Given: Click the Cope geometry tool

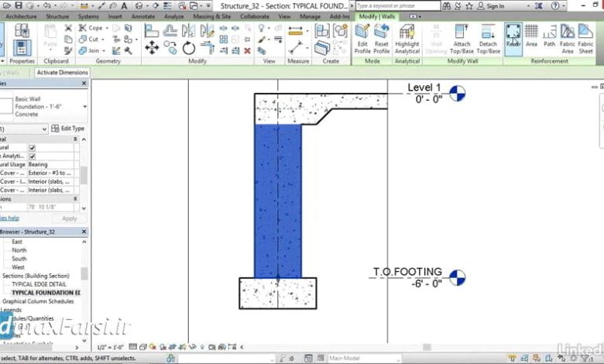Looking at the screenshot, I should [x=91, y=28].
